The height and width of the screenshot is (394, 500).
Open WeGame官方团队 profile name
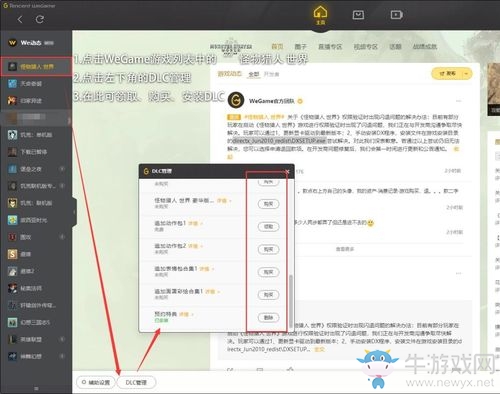tap(272, 101)
